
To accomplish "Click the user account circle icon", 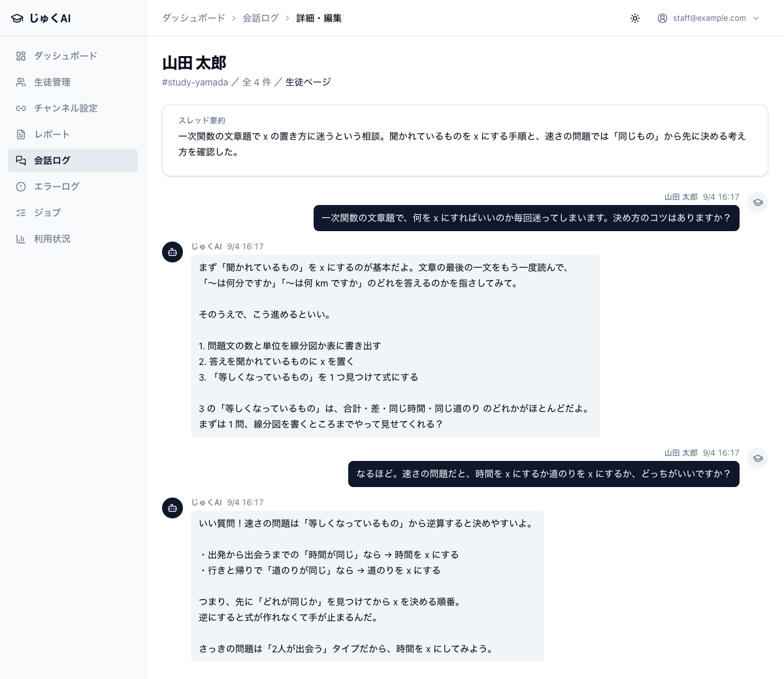I will (x=662, y=18).
